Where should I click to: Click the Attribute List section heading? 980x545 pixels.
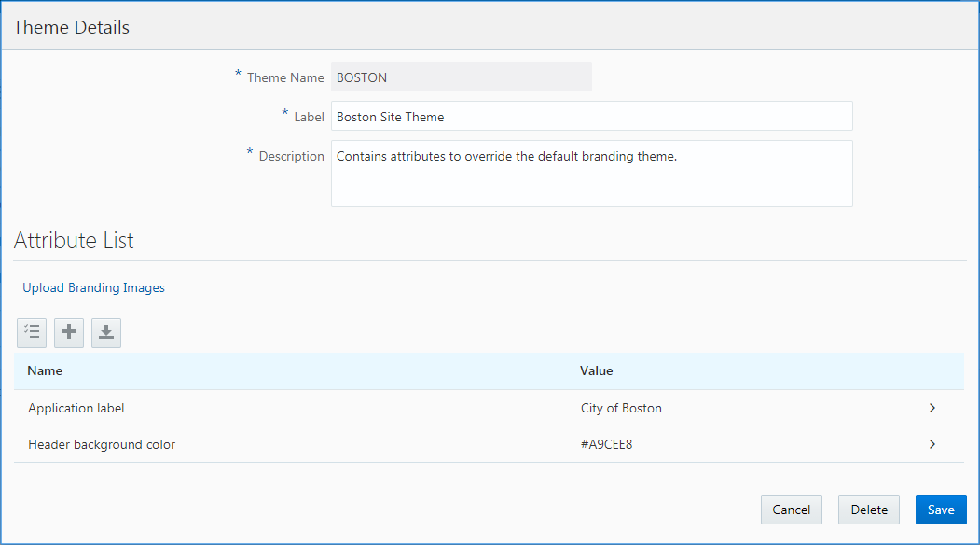[x=74, y=240]
